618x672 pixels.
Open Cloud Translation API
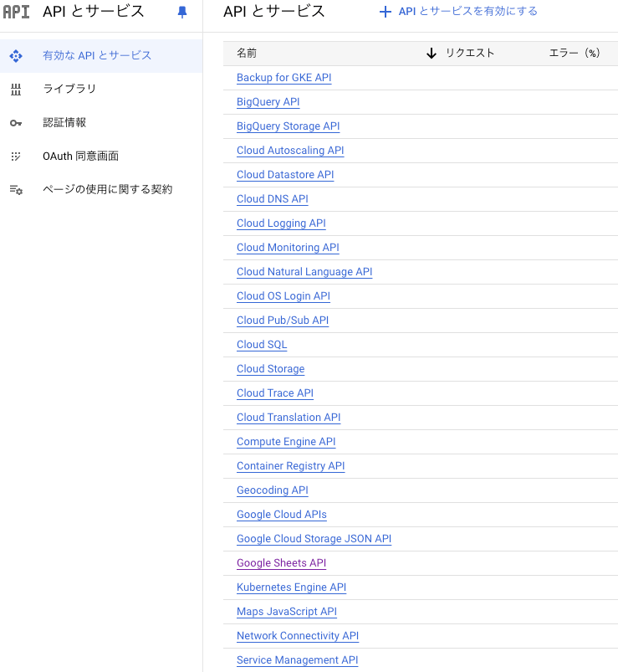tap(289, 418)
